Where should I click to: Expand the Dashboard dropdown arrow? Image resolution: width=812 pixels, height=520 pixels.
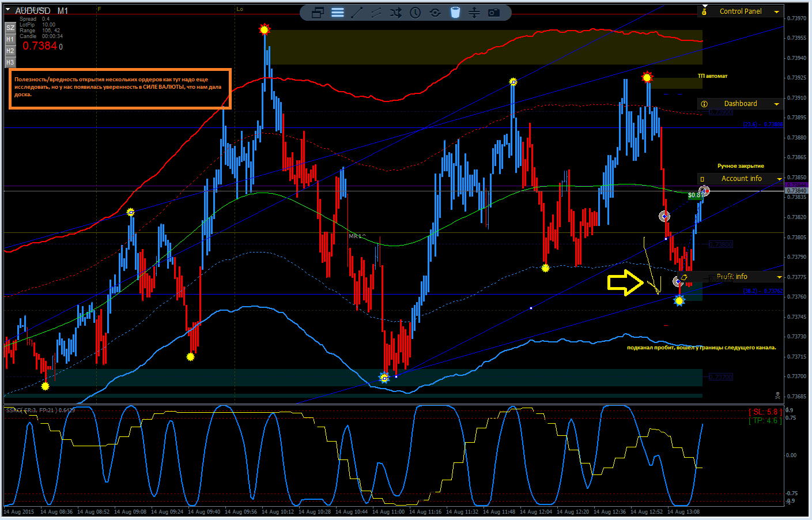click(776, 104)
